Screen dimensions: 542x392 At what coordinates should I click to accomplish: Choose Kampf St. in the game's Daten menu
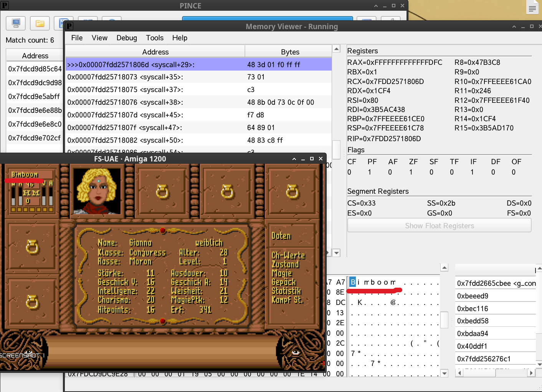coord(288,300)
